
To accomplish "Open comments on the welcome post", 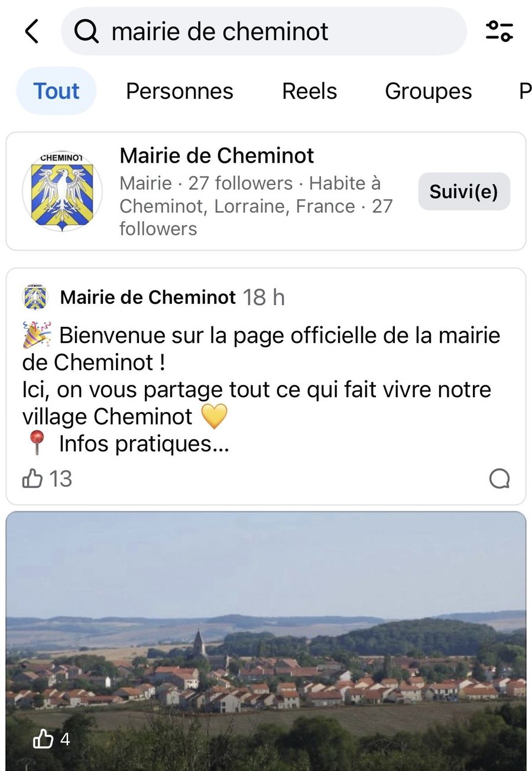I will [499, 478].
